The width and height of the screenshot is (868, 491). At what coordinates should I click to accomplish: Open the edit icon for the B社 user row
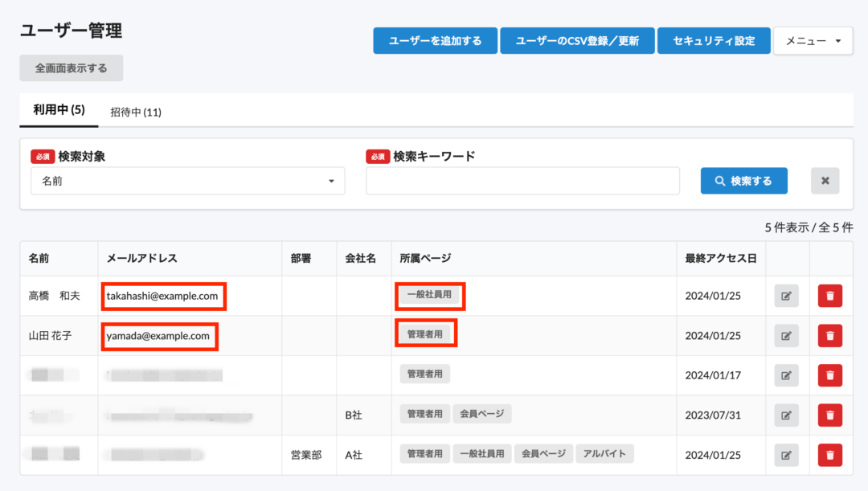(x=785, y=415)
